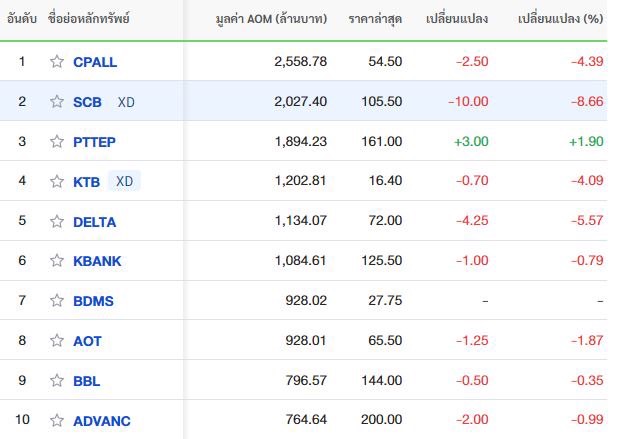
Task: Add PTTEP to favorites with star
Action: (57, 141)
